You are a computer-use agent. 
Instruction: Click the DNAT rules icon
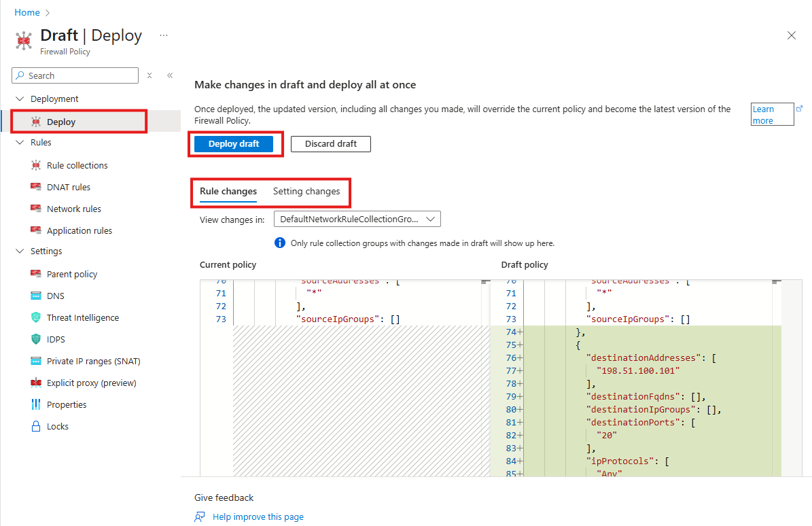coord(36,187)
